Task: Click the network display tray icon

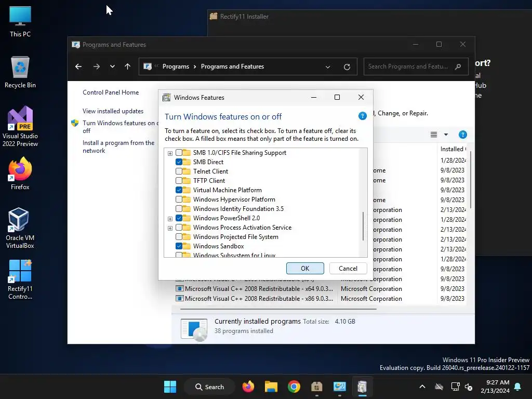Action: [455, 387]
